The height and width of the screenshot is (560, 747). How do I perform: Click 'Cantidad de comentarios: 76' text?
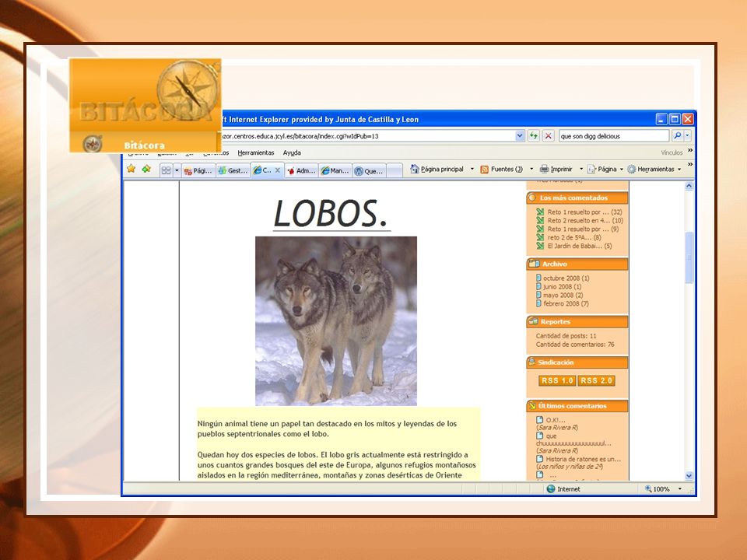pos(575,345)
